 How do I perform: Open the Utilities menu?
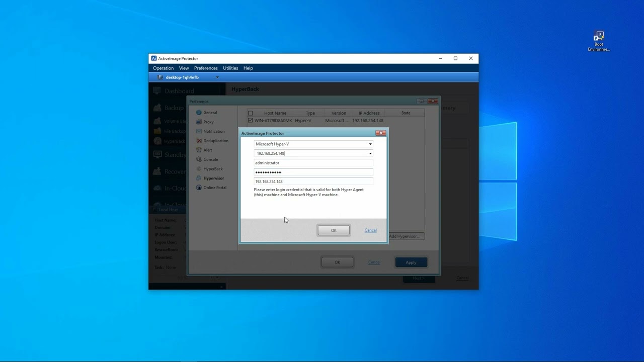tap(230, 68)
